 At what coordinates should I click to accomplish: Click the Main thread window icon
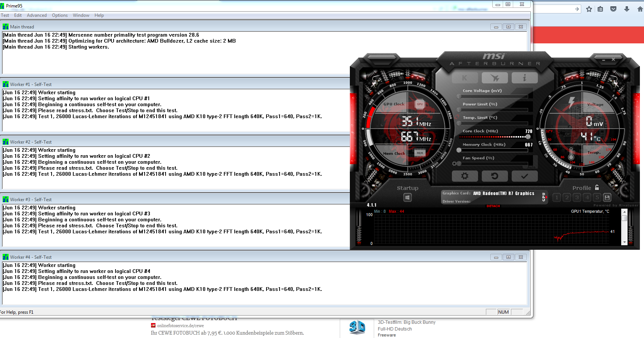(x=6, y=27)
